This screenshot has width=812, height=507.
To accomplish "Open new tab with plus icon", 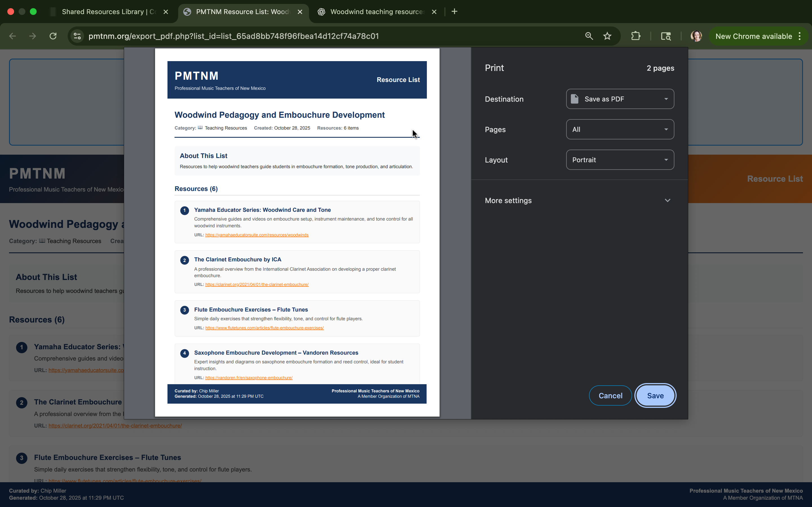I will pyautogui.click(x=454, y=12).
